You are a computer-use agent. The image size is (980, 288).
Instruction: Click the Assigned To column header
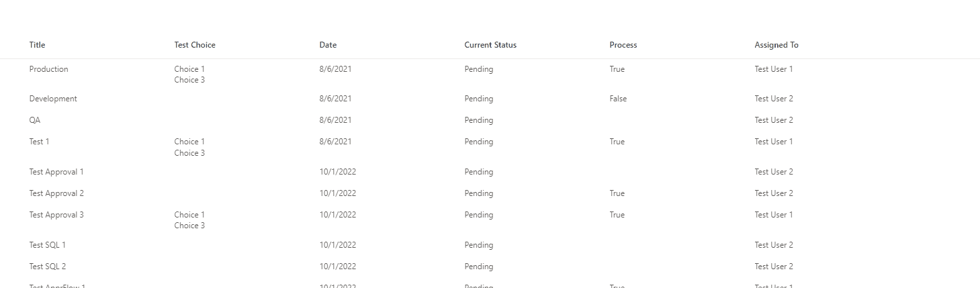pyautogui.click(x=776, y=45)
